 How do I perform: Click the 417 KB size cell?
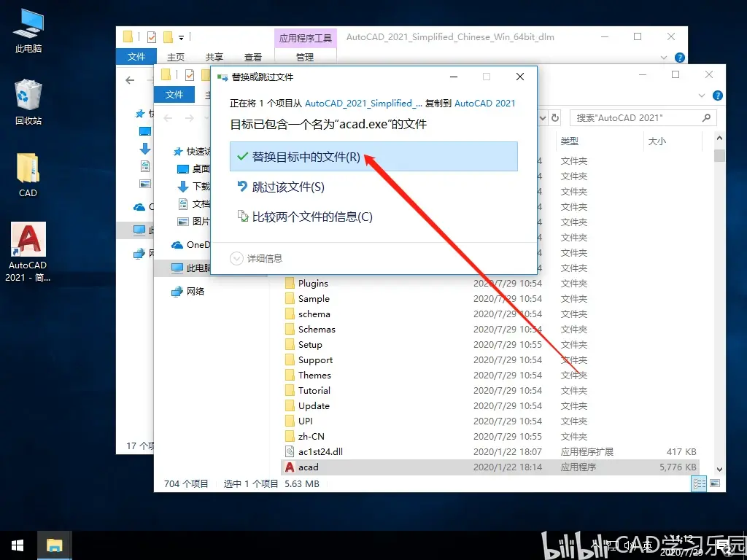pos(681,451)
